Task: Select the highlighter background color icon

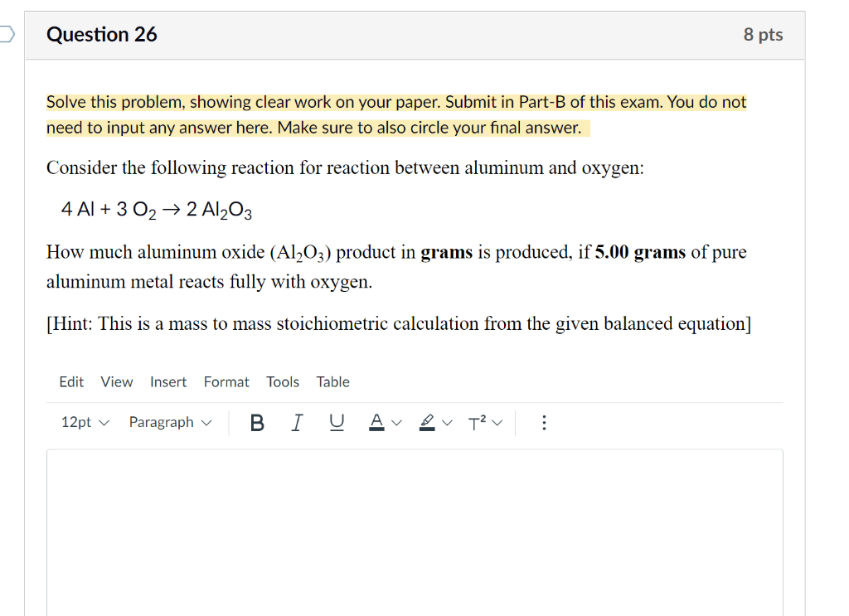Action: pos(426,423)
